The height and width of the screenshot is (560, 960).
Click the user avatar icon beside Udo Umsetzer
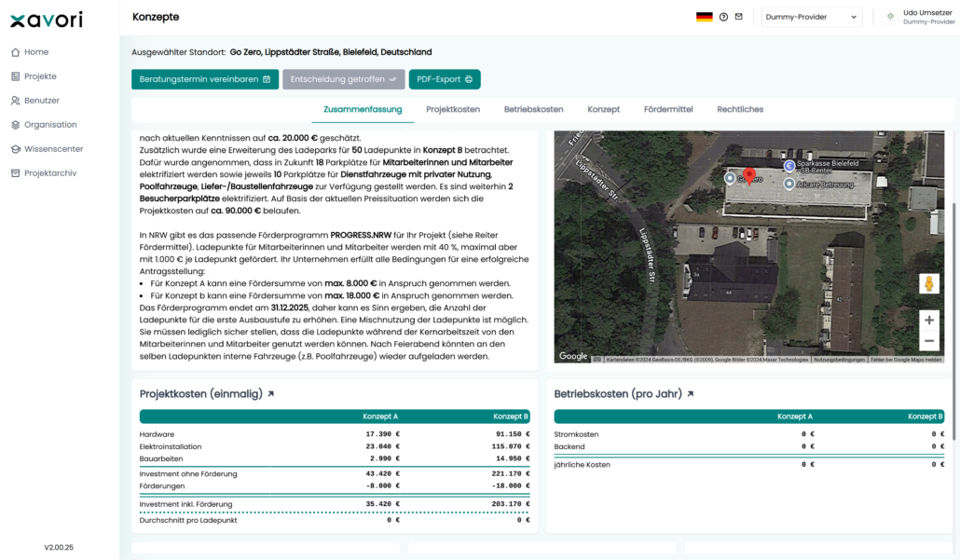coord(890,17)
